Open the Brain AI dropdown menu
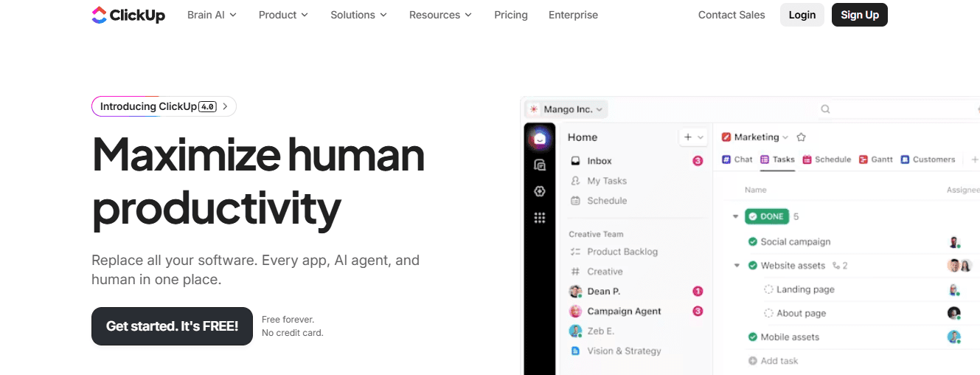980x375 pixels. tap(212, 15)
